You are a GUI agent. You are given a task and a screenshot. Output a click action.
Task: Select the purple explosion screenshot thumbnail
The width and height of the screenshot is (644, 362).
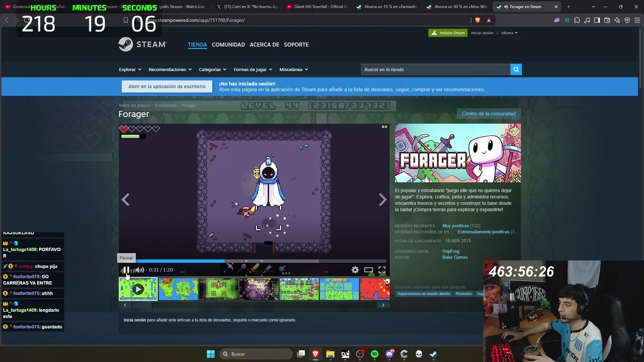(x=259, y=289)
